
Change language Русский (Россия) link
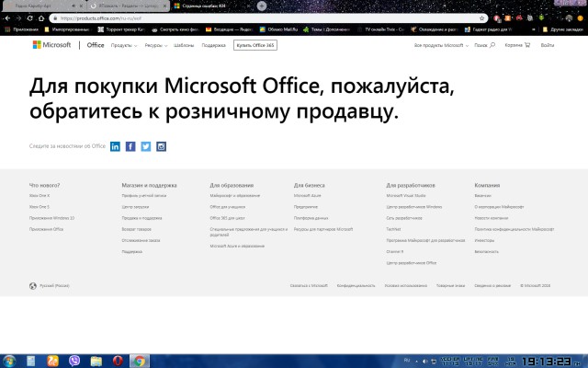(54, 286)
